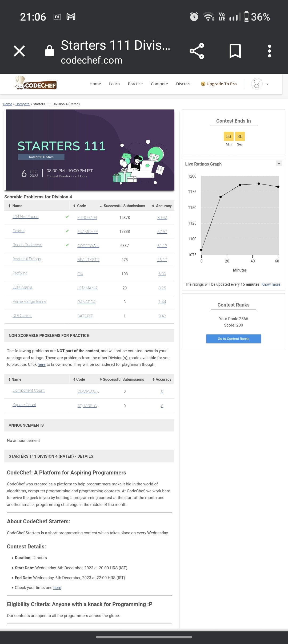Open the CodeChef logo homepage
Screen dimensions: 288x644
tap(36, 83)
